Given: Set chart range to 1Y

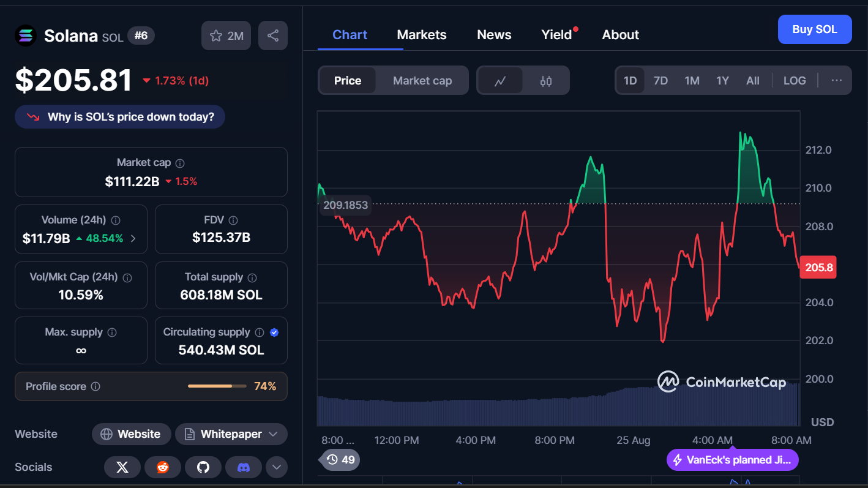Looking at the screenshot, I should click(723, 81).
